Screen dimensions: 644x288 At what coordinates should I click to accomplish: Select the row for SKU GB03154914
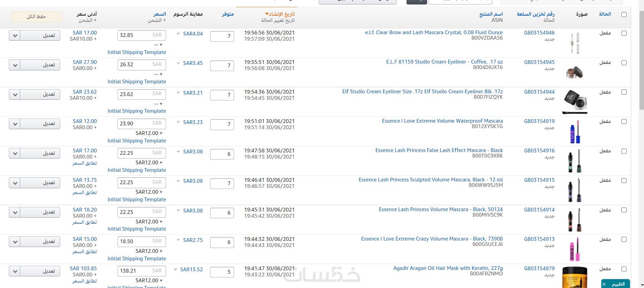624,210
